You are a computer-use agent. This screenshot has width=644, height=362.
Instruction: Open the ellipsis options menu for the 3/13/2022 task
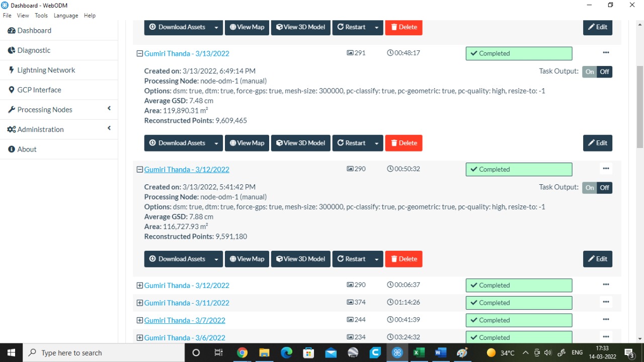click(x=606, y=52)
